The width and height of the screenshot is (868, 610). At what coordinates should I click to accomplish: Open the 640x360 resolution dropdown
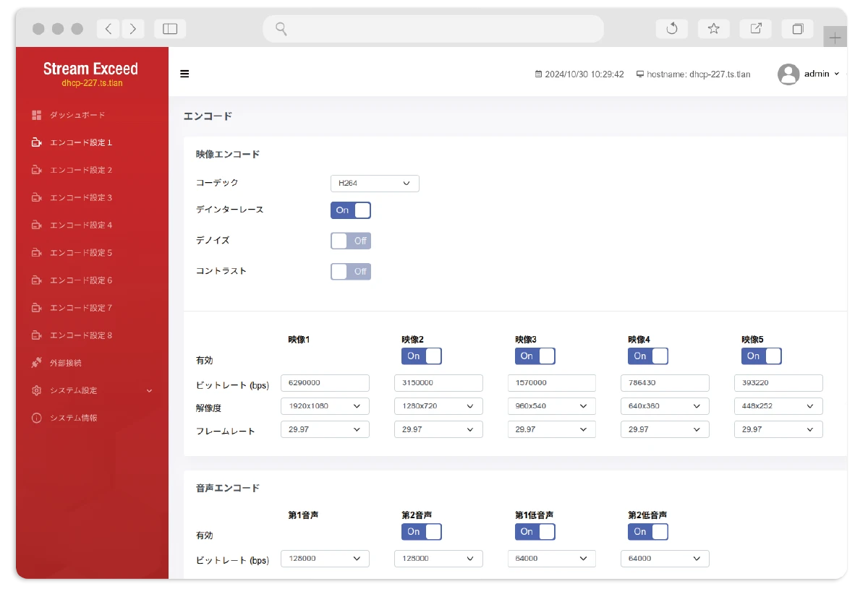click(x=665, y=406)
